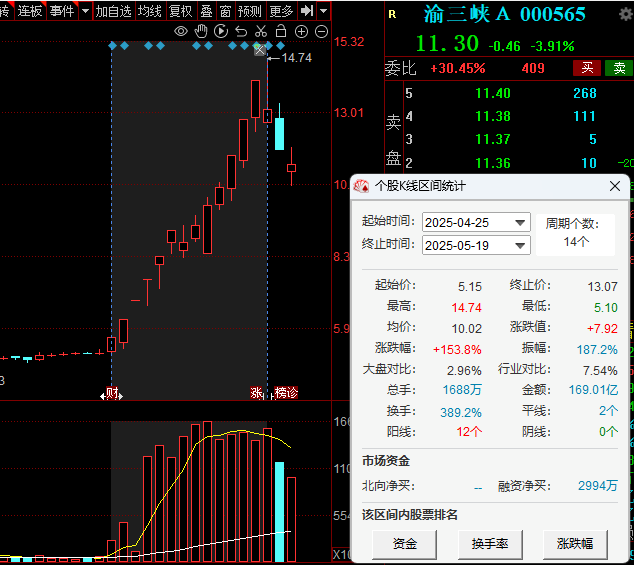Zoom out with the minus circle icon
This screenshot has width=634, height=565.
click(x=321, y=32)
